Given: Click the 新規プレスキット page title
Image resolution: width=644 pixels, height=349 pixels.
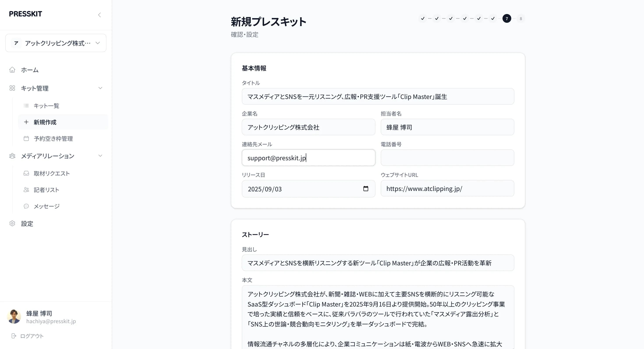Looking at the screenshot, I should pyautogui.click(x=269, y=22).
